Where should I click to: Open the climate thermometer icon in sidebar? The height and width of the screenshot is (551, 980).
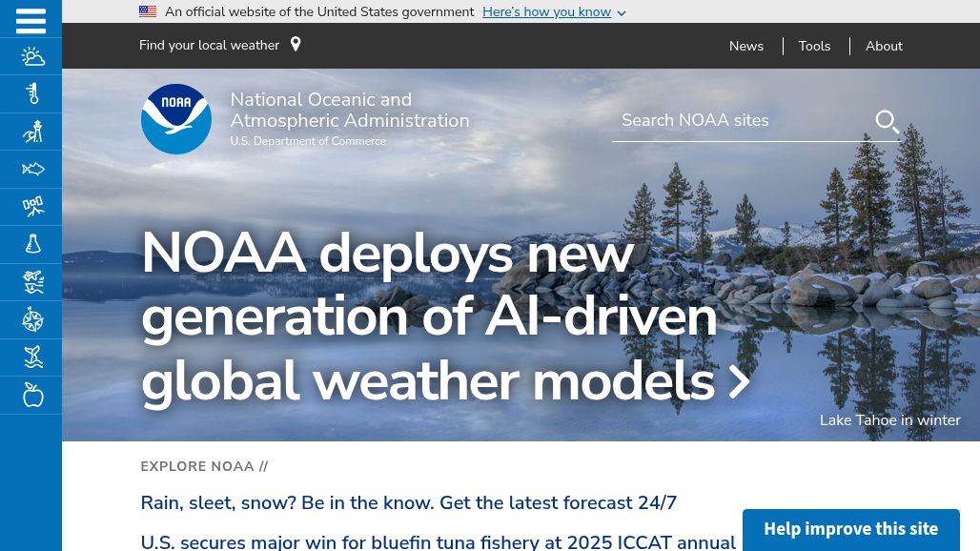pyautogui.click(x=31, y=93)
